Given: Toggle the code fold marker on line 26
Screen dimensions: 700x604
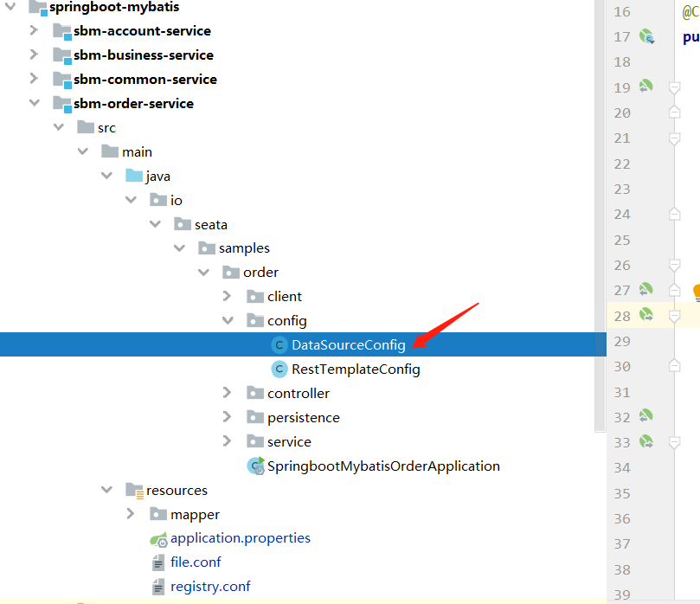Looking at the screenshot, I should [x=675, y=265].
